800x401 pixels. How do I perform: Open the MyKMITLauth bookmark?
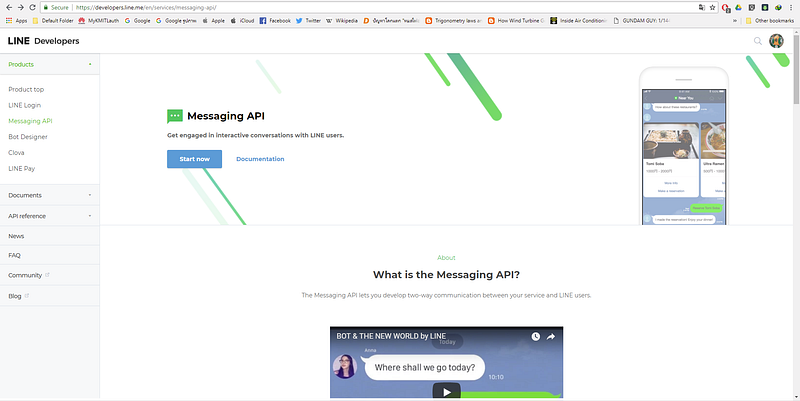point(99,21)
